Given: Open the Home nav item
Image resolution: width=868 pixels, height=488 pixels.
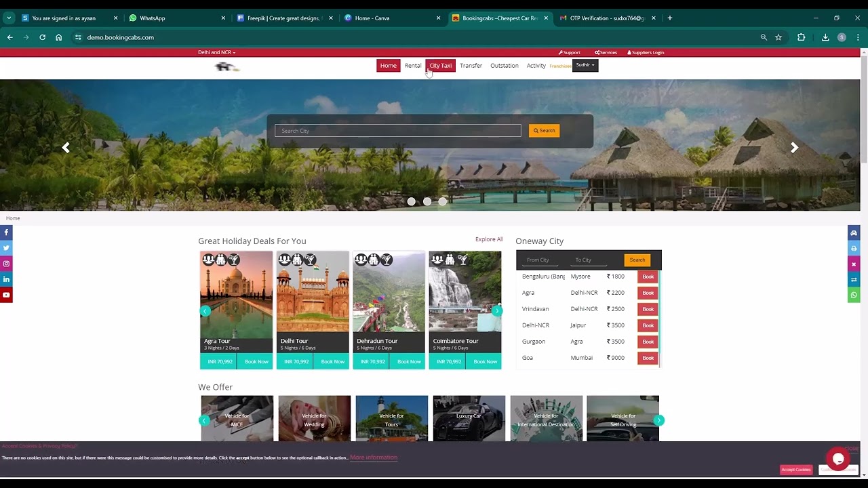Looking at the screenshot, I should tap(389, 66).
